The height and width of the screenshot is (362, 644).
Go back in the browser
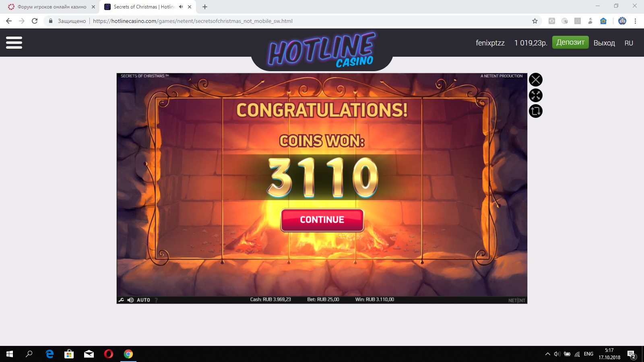click(x=9, y=21)
